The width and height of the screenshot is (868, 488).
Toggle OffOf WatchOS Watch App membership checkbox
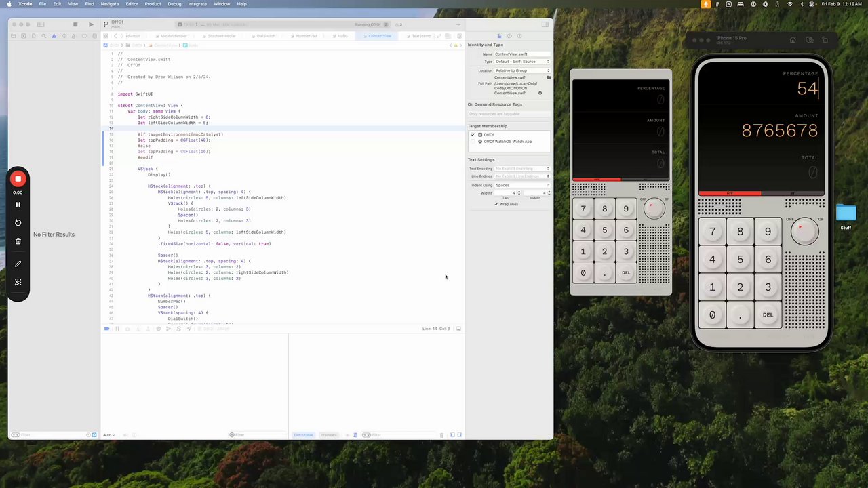[473, 142]
